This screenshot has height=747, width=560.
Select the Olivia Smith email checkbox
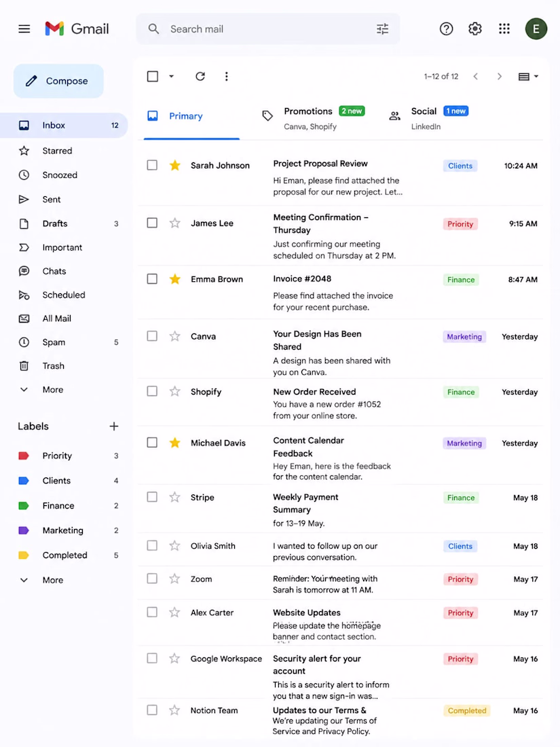click(x=152, y=546)
